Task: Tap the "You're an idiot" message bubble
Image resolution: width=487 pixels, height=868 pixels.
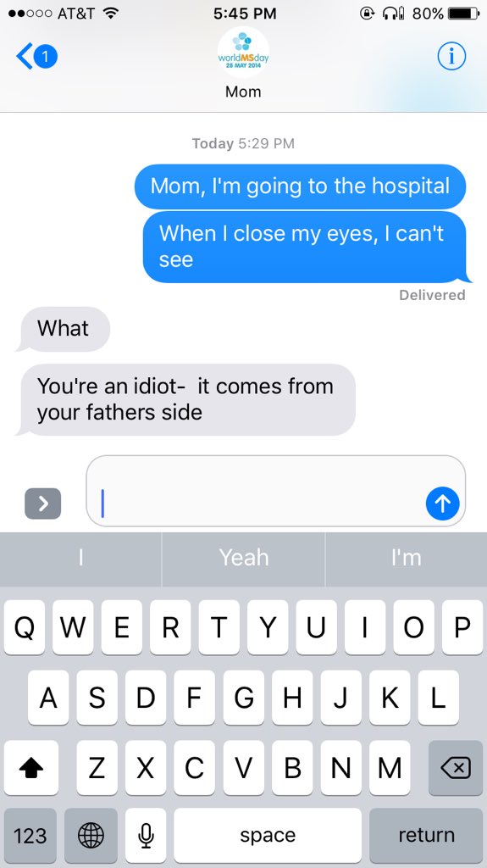Action: [x=185, y=399]
